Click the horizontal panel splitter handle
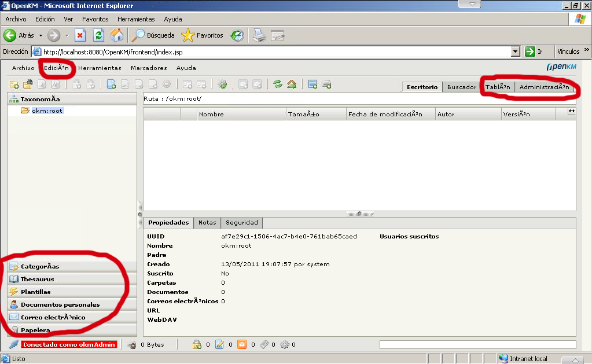The width and height of the screenshot is (592, 364). pyautogui.click(x=359, y=214)
